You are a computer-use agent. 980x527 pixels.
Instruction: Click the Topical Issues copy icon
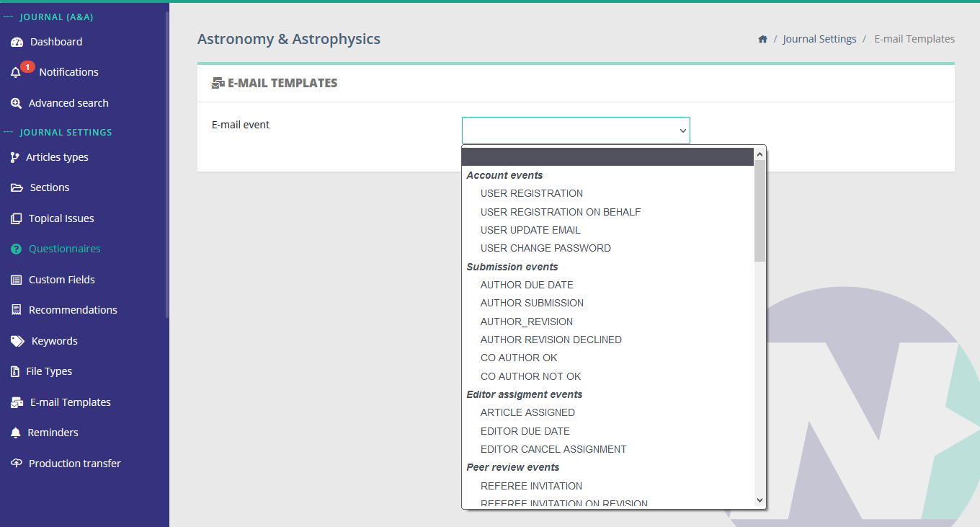pos(16,218)
